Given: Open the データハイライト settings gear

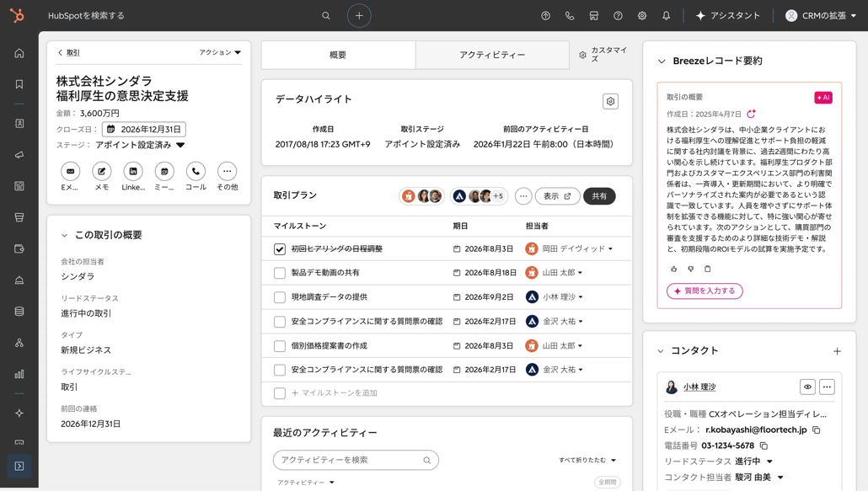Looking at the screenshot, I should coord(610,101).
